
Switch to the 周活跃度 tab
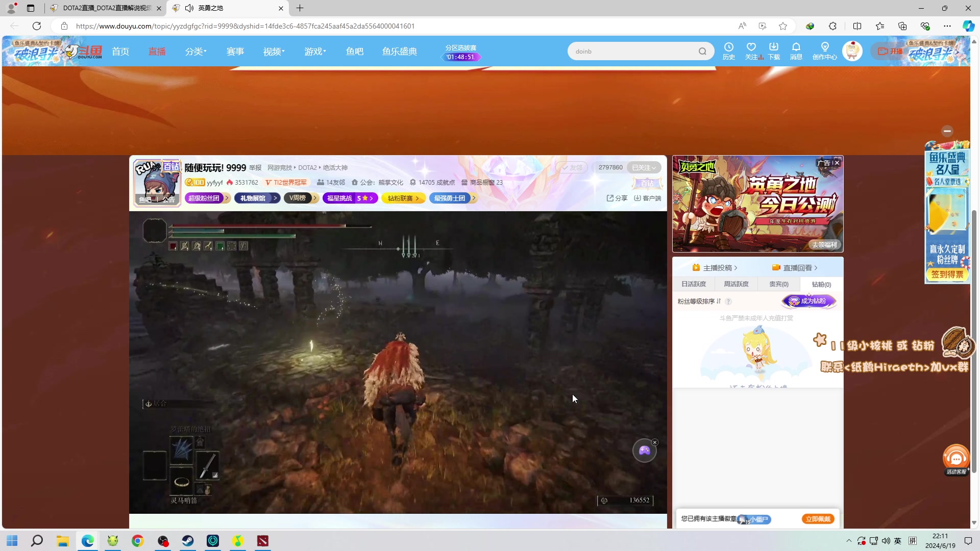[736, 284]
